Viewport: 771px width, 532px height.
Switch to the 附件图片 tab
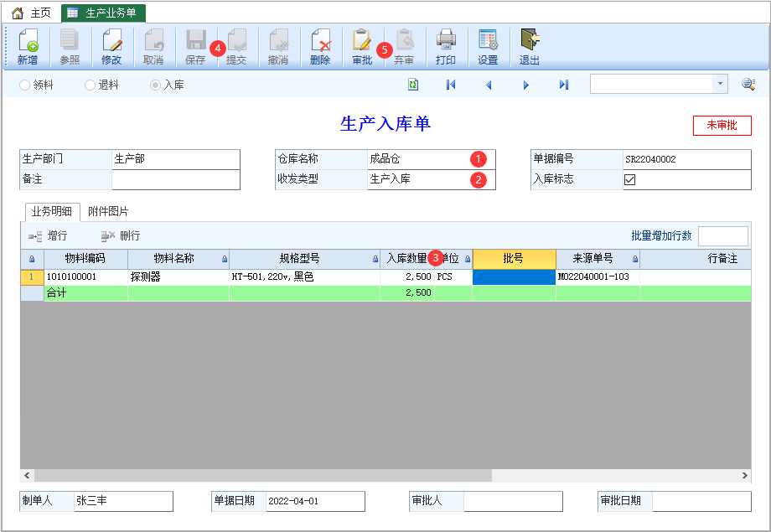(108, 212)
